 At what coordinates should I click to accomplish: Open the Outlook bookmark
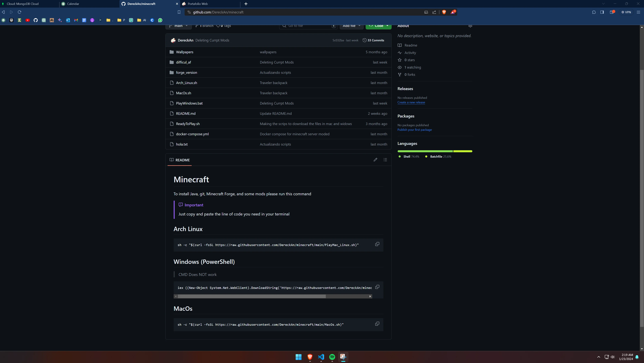(x=68, y=20)
